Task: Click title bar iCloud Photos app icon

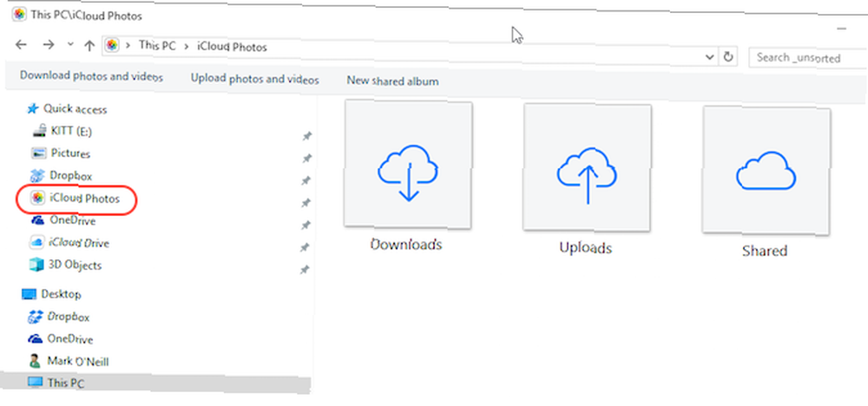Action: (19, 15)
